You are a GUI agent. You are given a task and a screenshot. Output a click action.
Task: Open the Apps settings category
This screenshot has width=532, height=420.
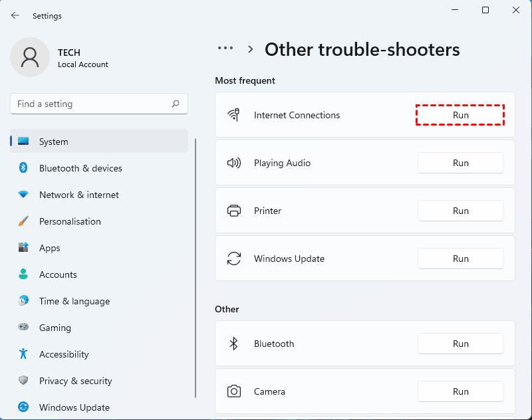(x=50, y=248)
